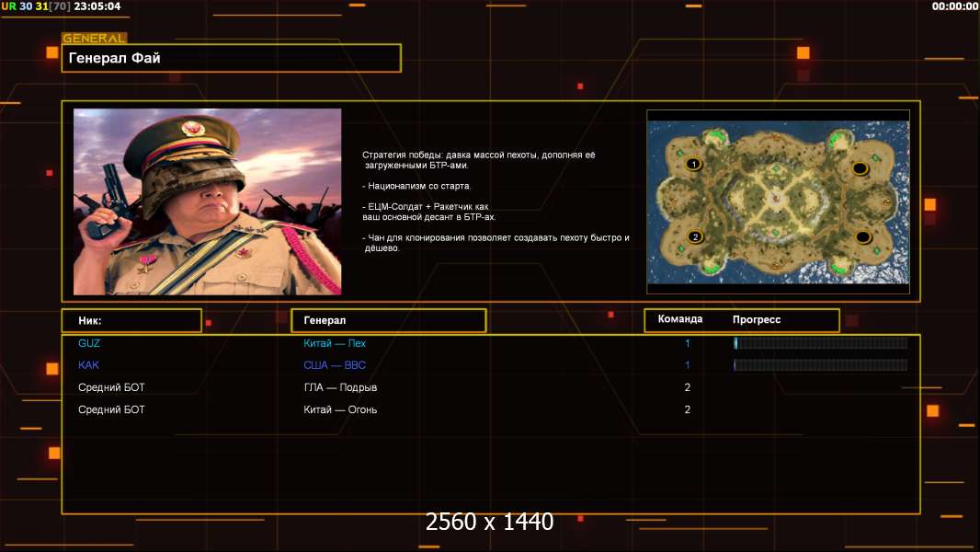Select player KAK in the list
Viewport: 980px width, 552px height.
pyautogui.click(x=89, y=365)
